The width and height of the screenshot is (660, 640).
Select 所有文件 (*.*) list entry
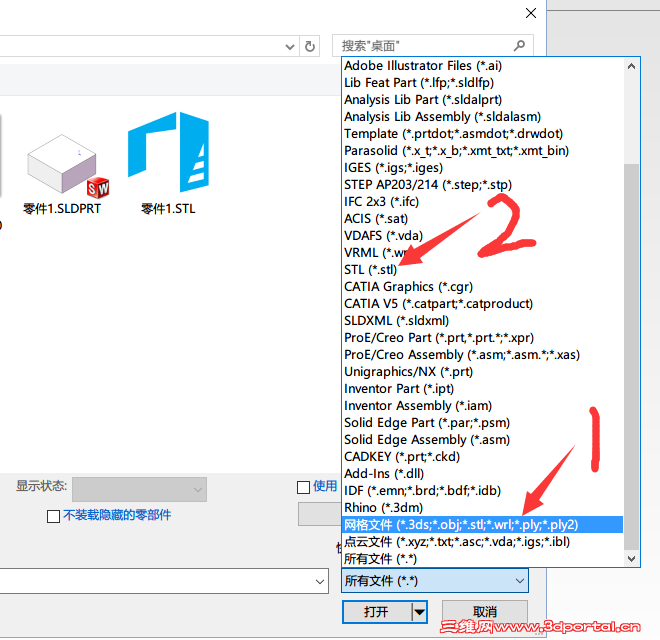[x=482, y=559]
